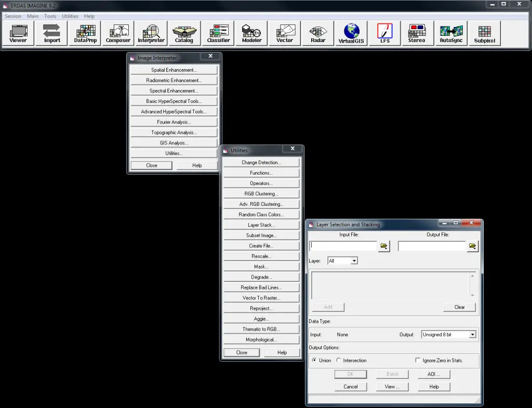
Task: Open the Modeler icon
Action: (251, 33)
